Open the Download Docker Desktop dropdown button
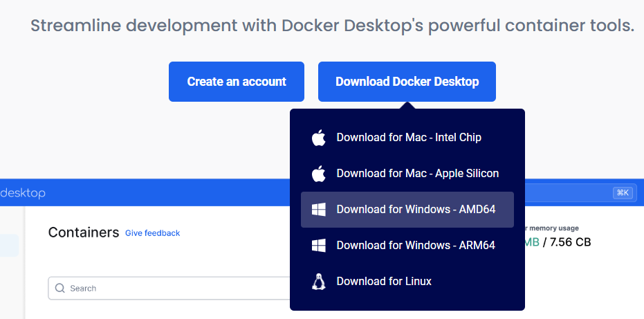Screen dimensions: 644x319 [407, 82]
